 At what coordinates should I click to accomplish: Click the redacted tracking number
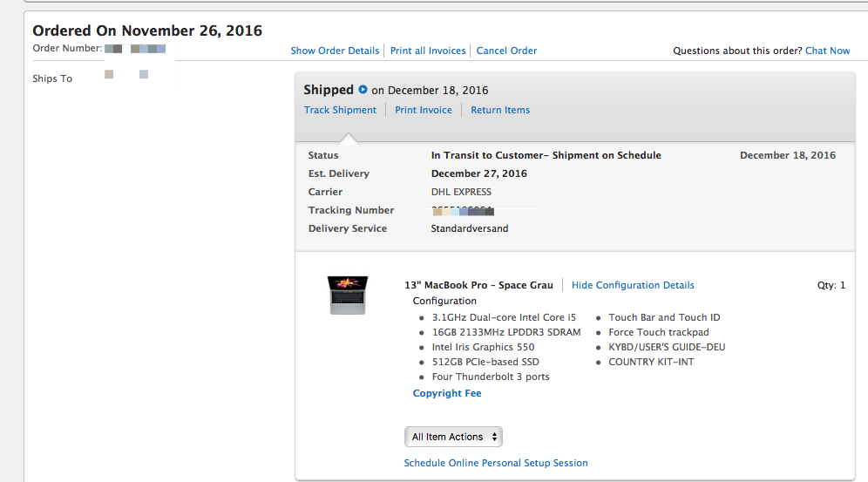[x=463, y=210]
